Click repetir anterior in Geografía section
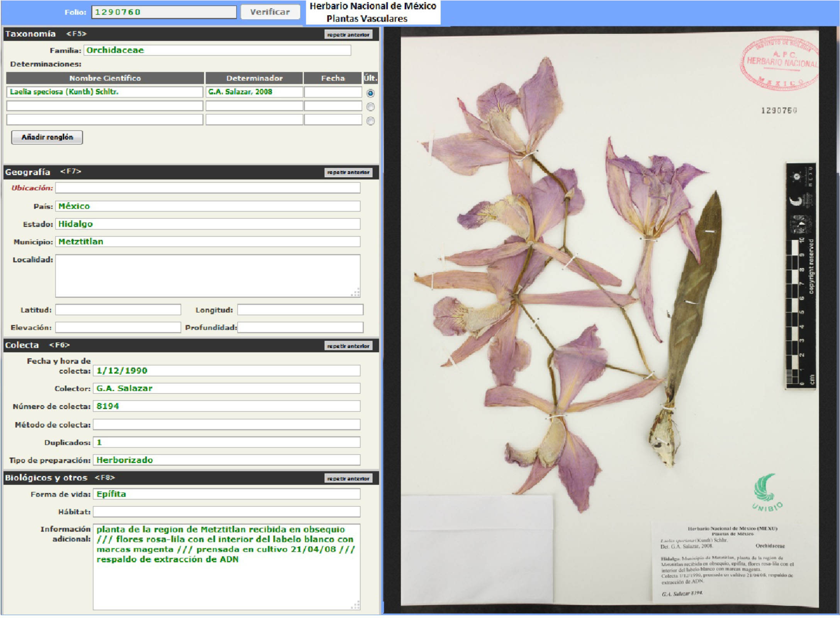This screenshot has width=840, height=618. [348, 172]
